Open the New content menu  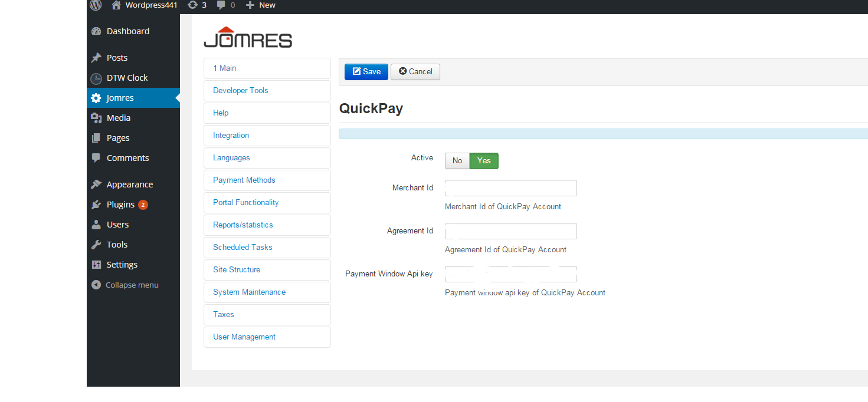(261, 5)
